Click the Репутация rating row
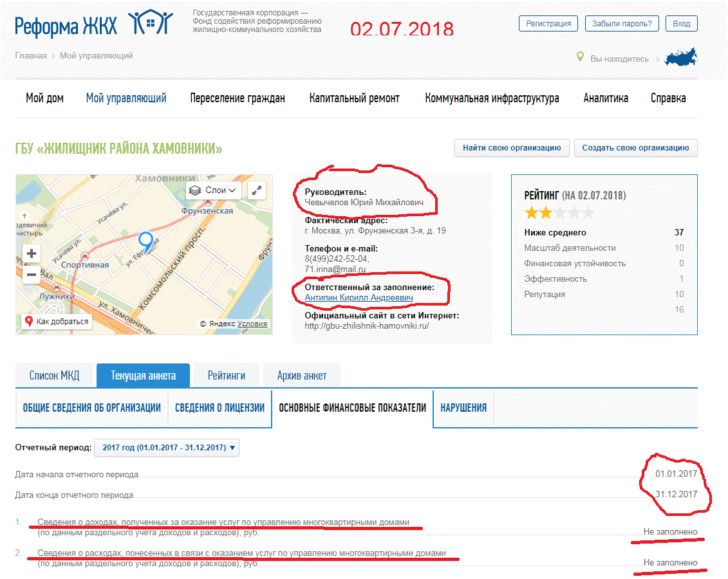This screenshot has height=579, width=728. 604,294
